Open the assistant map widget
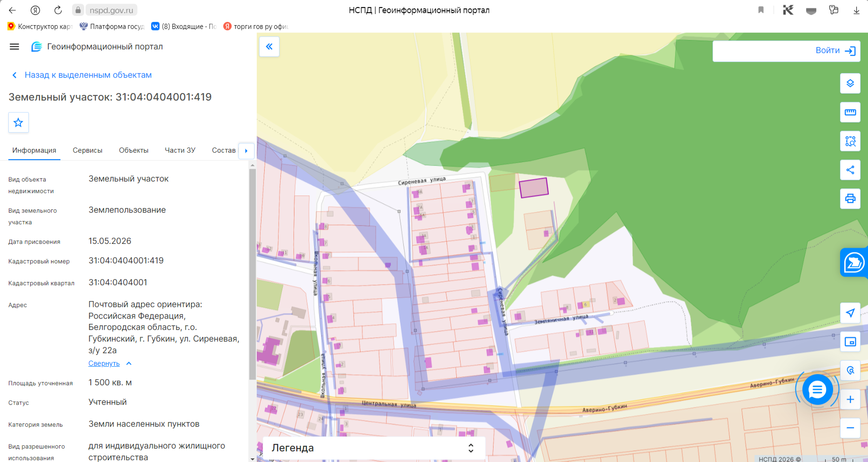The height and width of the screenshot is (462, 868). 854,263
